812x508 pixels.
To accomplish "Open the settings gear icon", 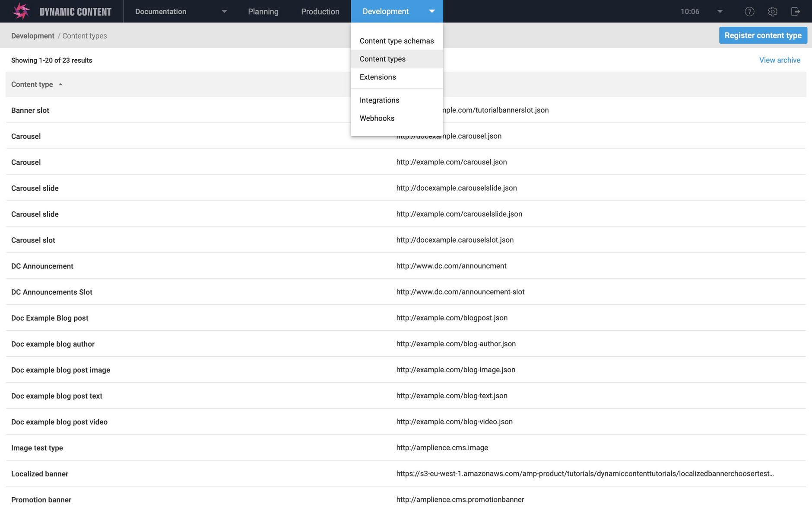I will [x=773, y=11].
